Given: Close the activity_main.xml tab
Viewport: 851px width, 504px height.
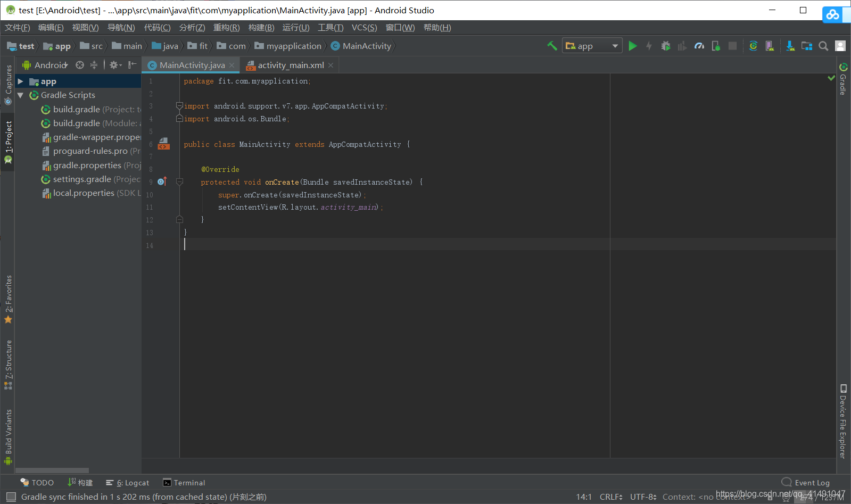Looking at the screenshot, I should point(331,65).
